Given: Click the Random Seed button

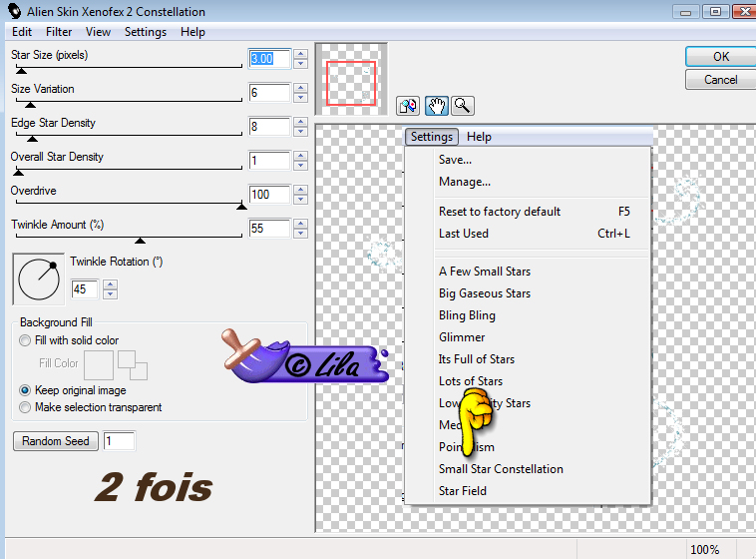Looking at the screenshot, I should pyautogui.click(x=56, y=441).
